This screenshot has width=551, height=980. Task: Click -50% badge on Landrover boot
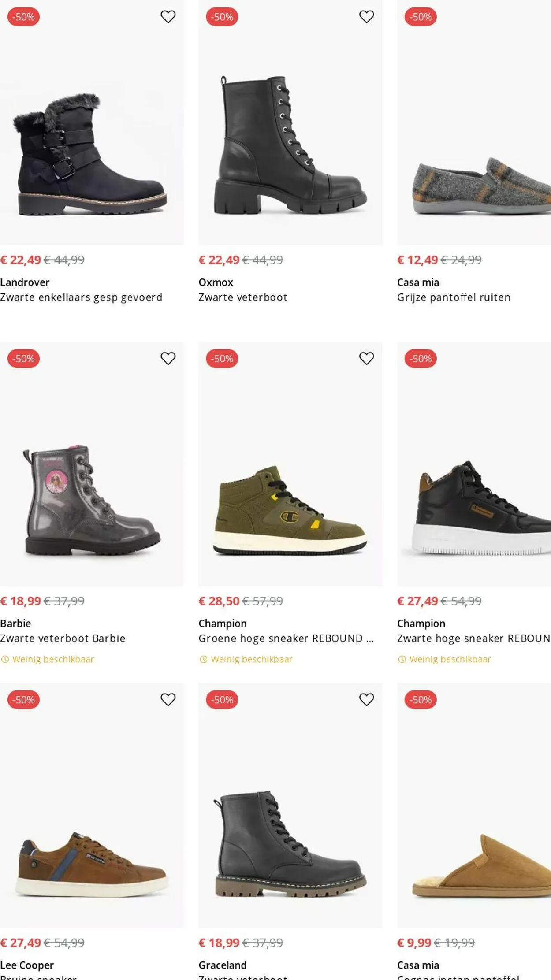pyautogui.click(x=23, y=17)
